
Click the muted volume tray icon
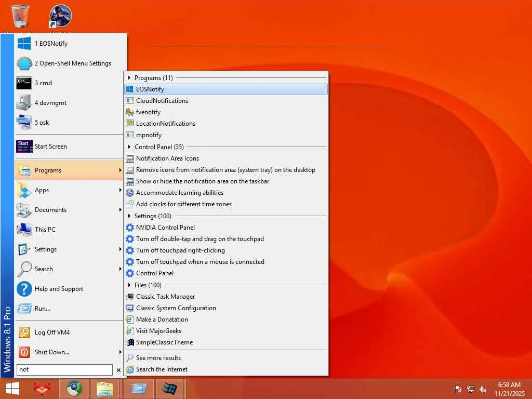483,389
